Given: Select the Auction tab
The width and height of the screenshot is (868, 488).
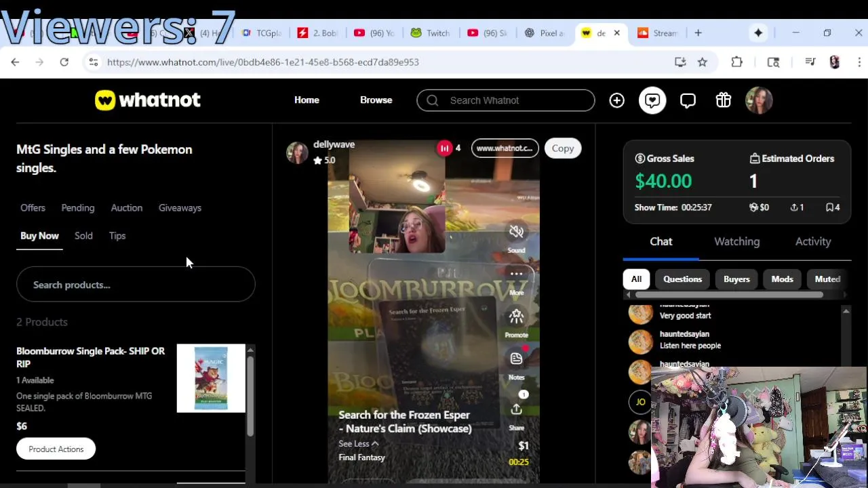Looking at the screenshot, I should pos(127,208).
